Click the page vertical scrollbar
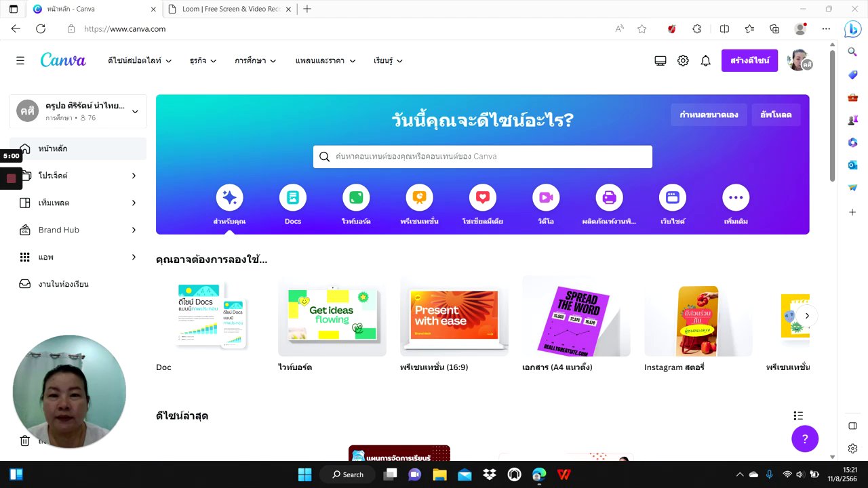 833,115
